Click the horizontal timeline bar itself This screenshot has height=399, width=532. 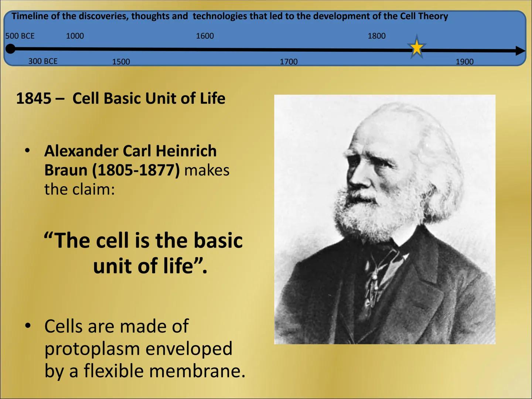click(x=222, y=49)
